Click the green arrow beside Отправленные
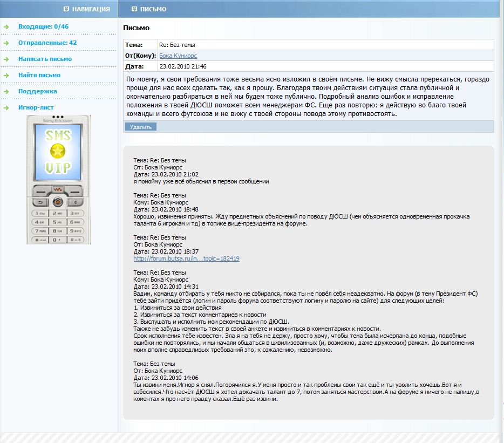504x443 pixels. coord(6,43)
